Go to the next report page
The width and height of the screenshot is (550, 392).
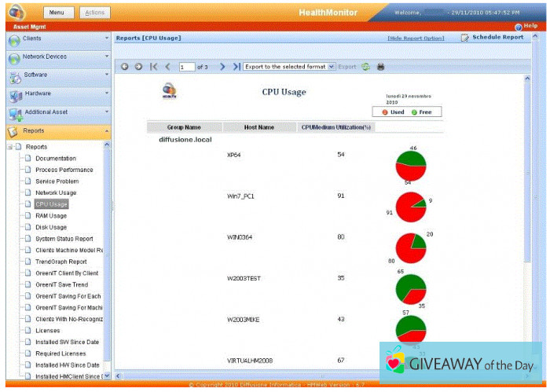222,67
